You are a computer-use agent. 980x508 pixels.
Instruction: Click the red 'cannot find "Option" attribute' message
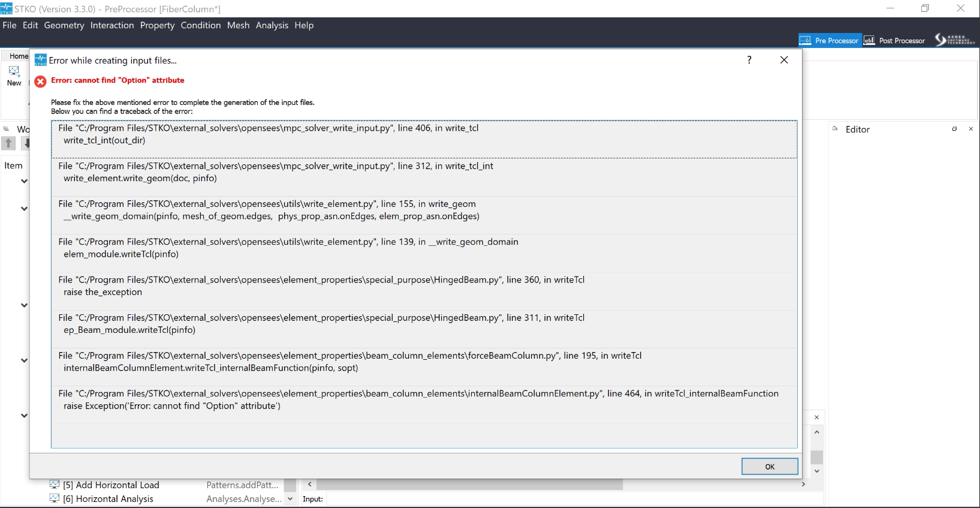[x=117, y=80]
